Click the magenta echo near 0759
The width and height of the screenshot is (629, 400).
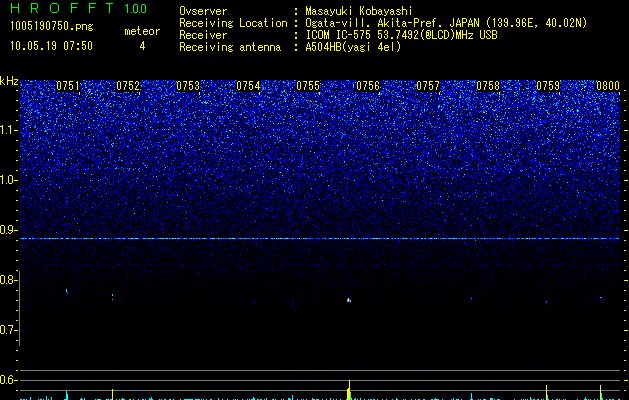click(546, 301)
